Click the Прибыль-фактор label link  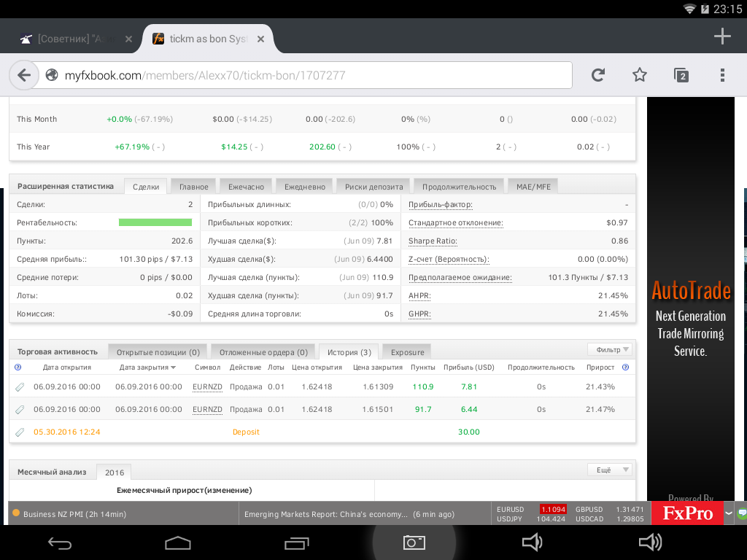[x=440, y=205]
